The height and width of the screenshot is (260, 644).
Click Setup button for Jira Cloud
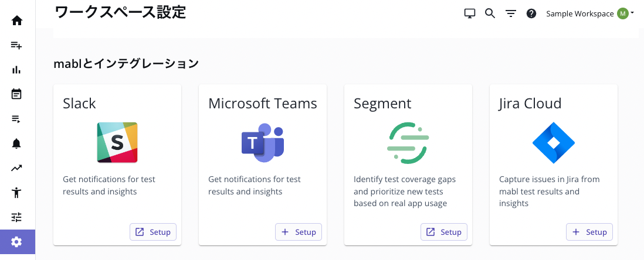coord(589,232)
